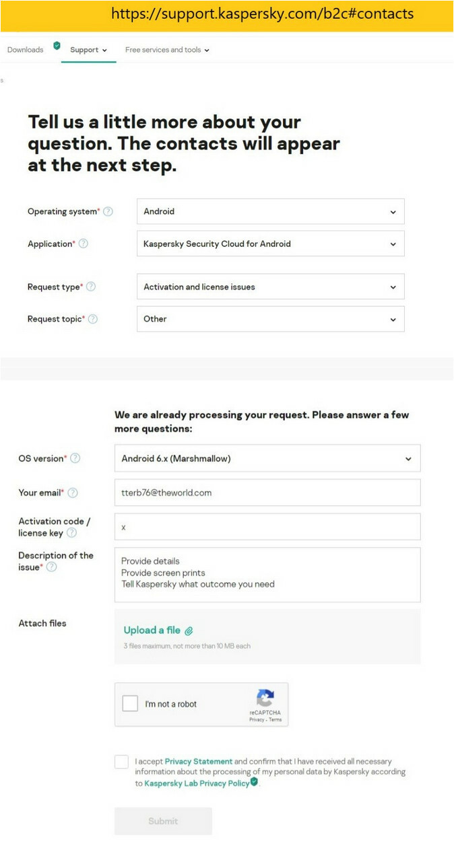This screenshot has height=868, width=454.
Task: Open the Support menu in navigation
Action: [x=88, y=50]
